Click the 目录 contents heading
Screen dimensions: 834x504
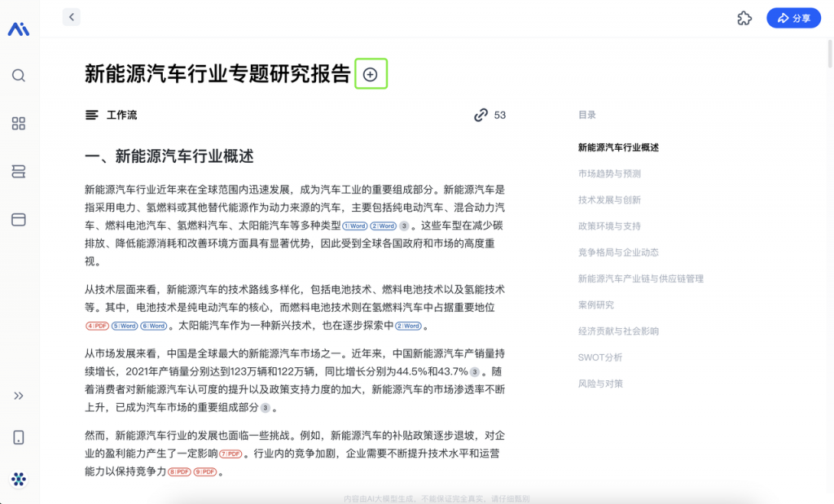[x=586, y=115]
